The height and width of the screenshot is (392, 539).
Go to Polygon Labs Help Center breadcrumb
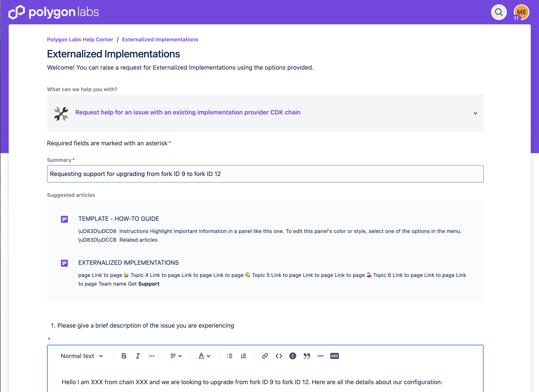(80, 39)
